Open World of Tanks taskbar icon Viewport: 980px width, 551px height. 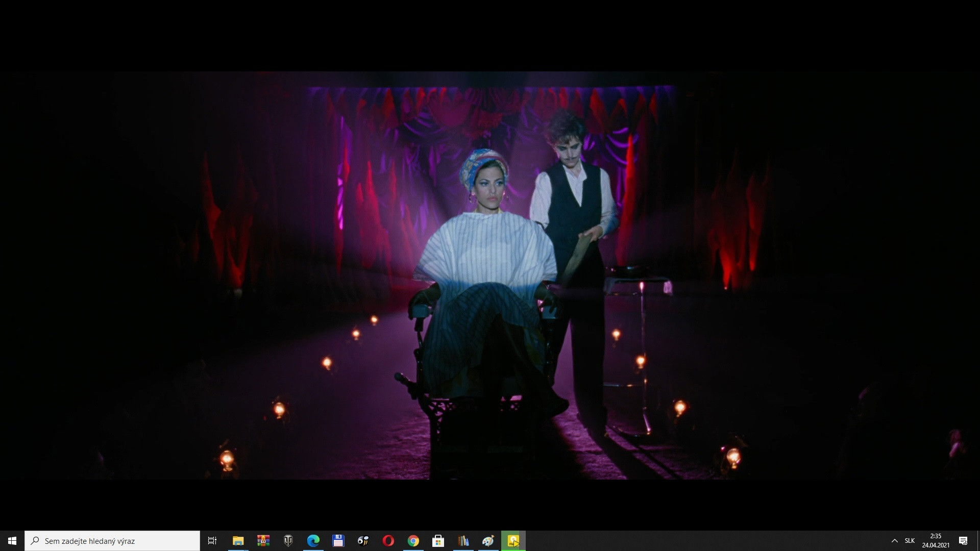pos(288,541)
